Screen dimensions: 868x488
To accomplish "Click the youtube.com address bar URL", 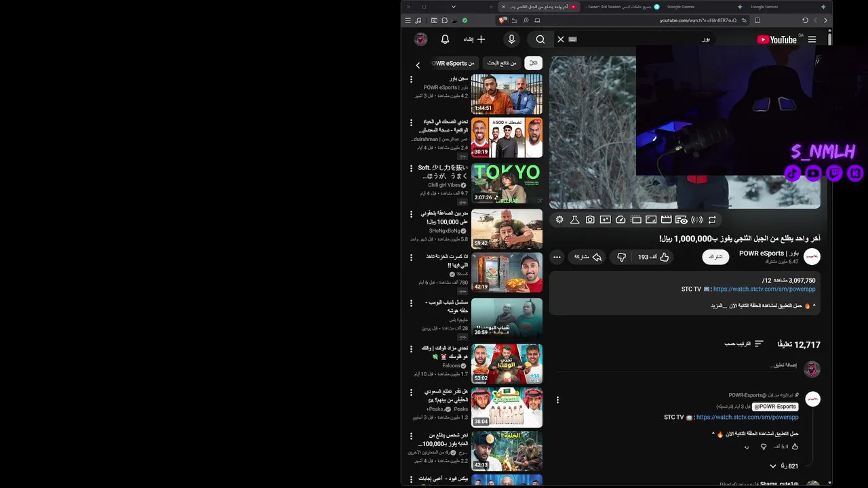I will pyautogui.click(x=698, y=20).
